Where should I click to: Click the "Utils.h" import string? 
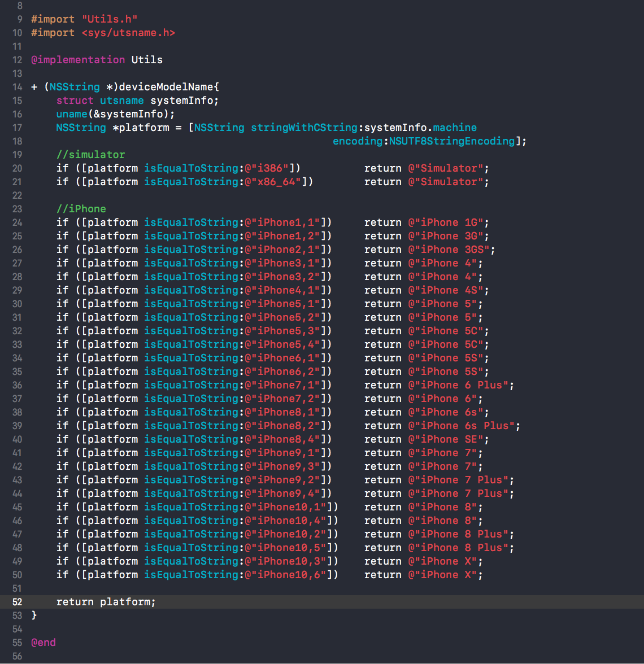[110, 19]
